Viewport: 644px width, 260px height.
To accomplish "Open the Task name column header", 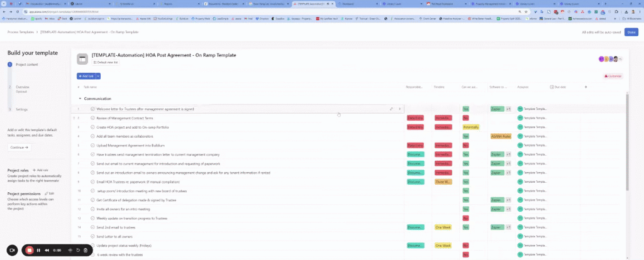I will (x=91, y=87).
